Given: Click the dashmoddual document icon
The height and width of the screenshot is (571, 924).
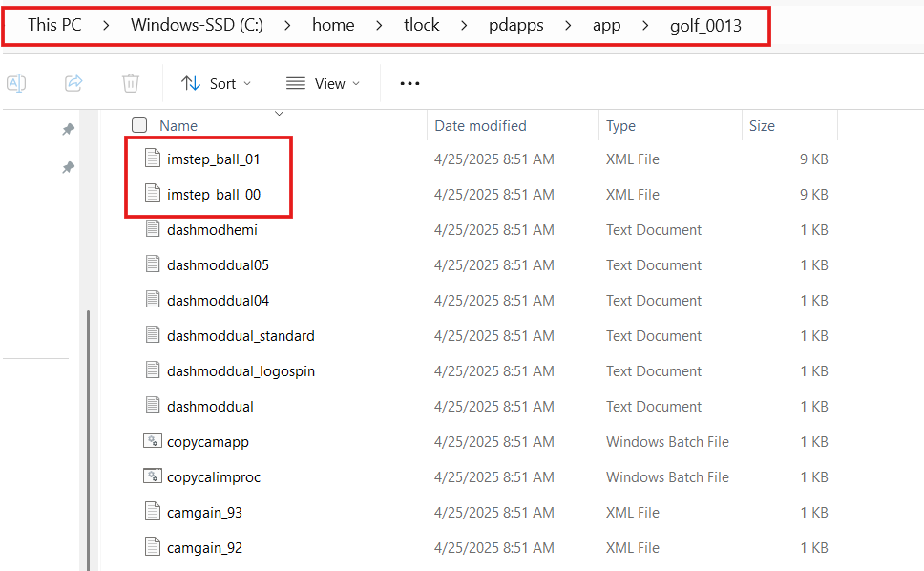Looking at the screenshot, I should (153, 406).
